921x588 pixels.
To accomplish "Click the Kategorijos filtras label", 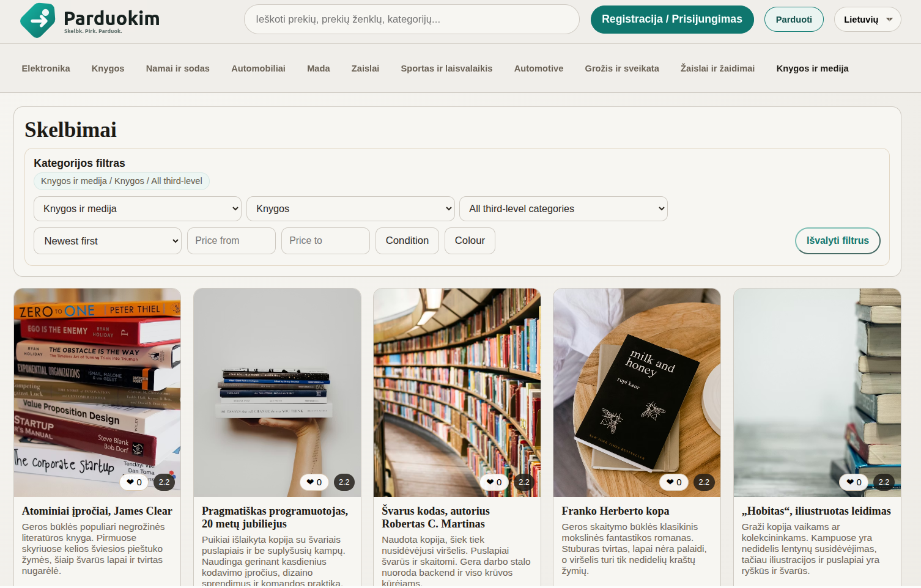I will [80, 163].
